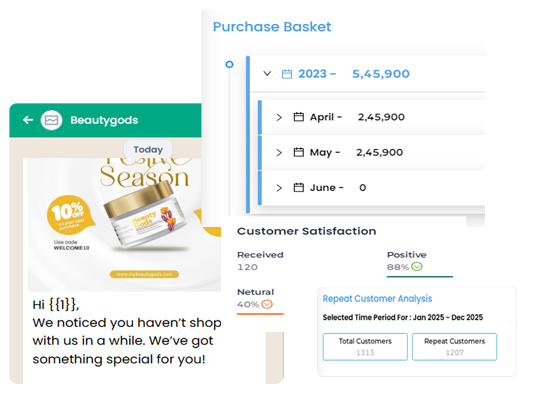Click the Selected Time Period Jan 2025 text
Screen dimensions: 544x398
click(x=403, y=317)
